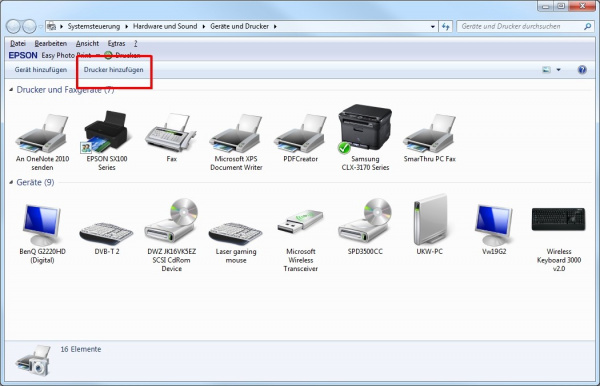Select the Microsoft Wireless Transceiver device
Viewport: 600px width, 386px height.
[300, 240]
